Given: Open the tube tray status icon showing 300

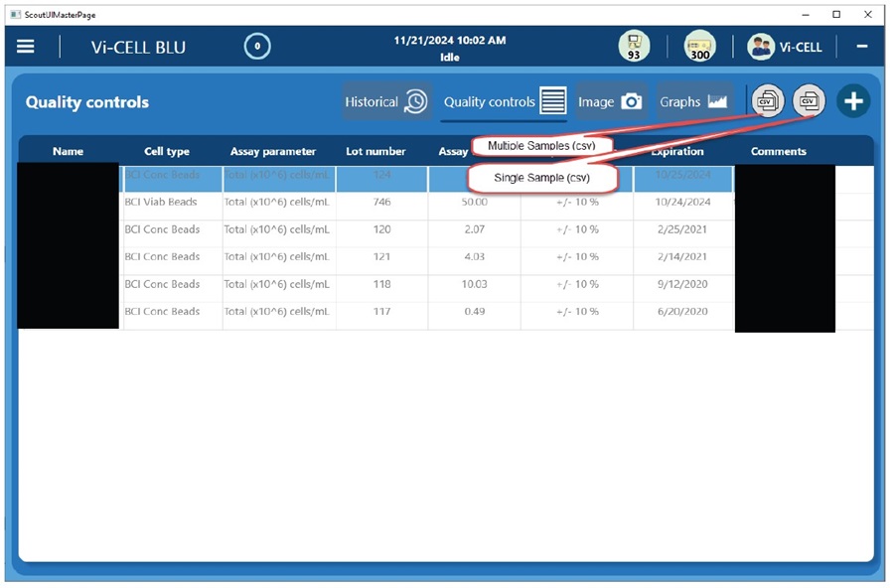Looking at the screenshot, I should tap(699, 47).
